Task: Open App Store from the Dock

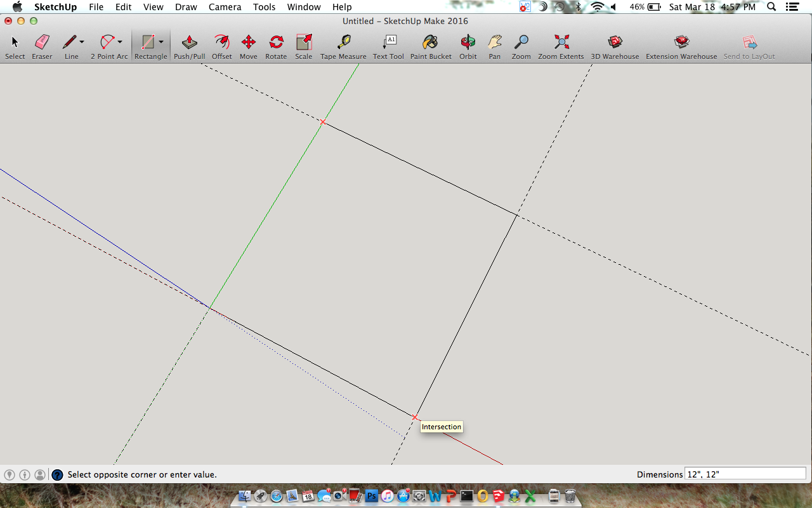Action: click(x=403, y=495)
